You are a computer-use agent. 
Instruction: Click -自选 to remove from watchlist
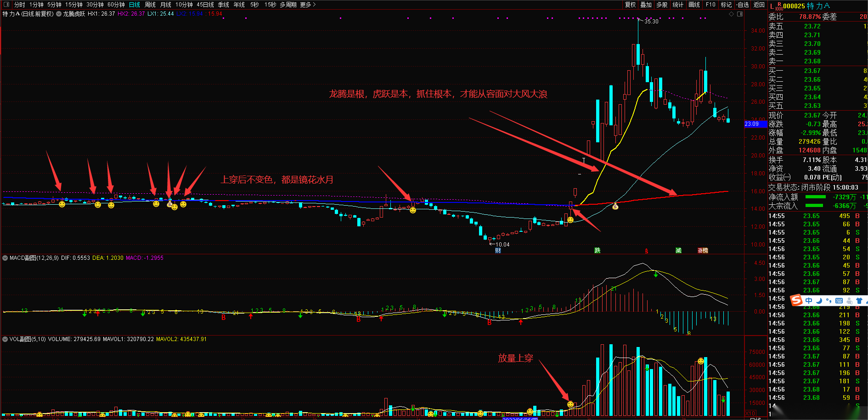pos(743,5)
